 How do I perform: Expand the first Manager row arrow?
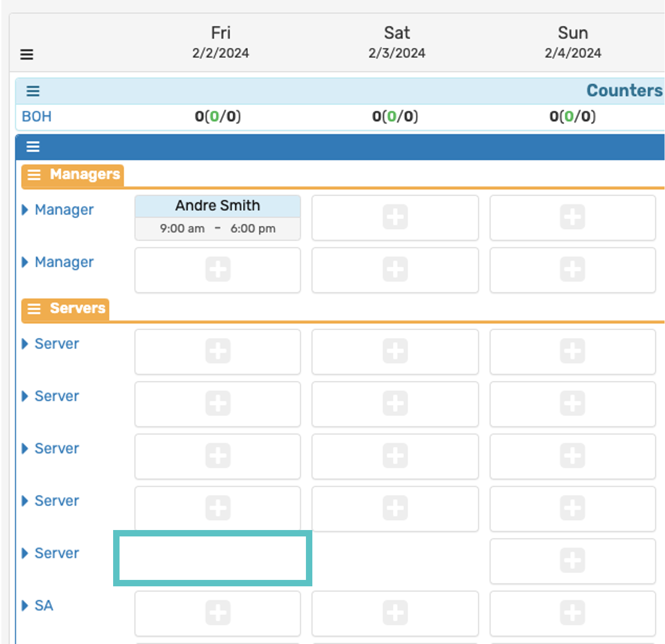25,210
